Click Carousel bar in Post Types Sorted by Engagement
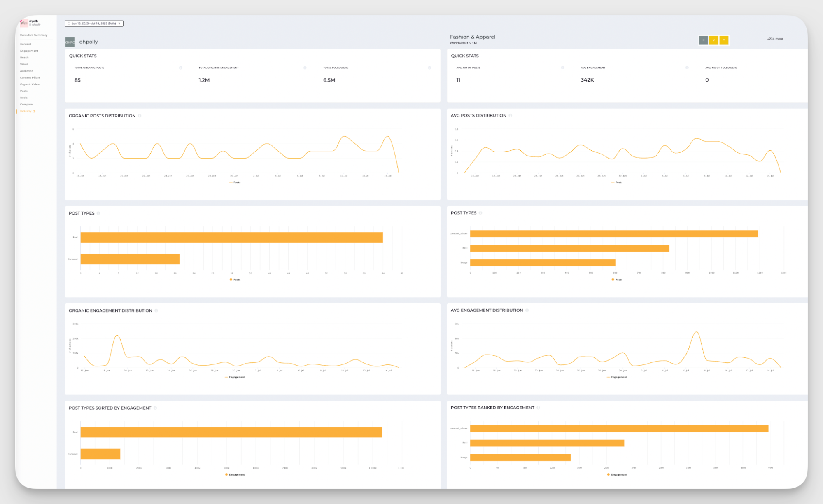This screenshot has width=823, height=504. [x=100, y=454]
